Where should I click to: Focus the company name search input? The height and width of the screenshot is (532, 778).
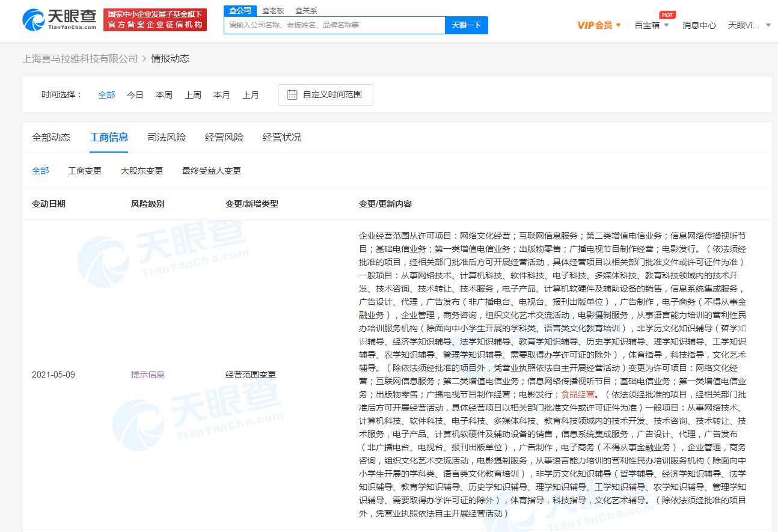334,25
